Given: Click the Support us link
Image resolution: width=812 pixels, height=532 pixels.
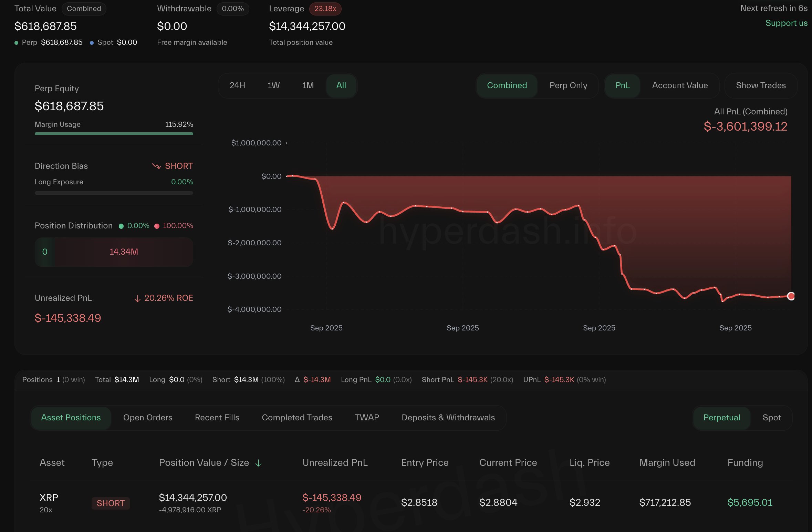Looking at the screenshot, I should coord(786,23).
